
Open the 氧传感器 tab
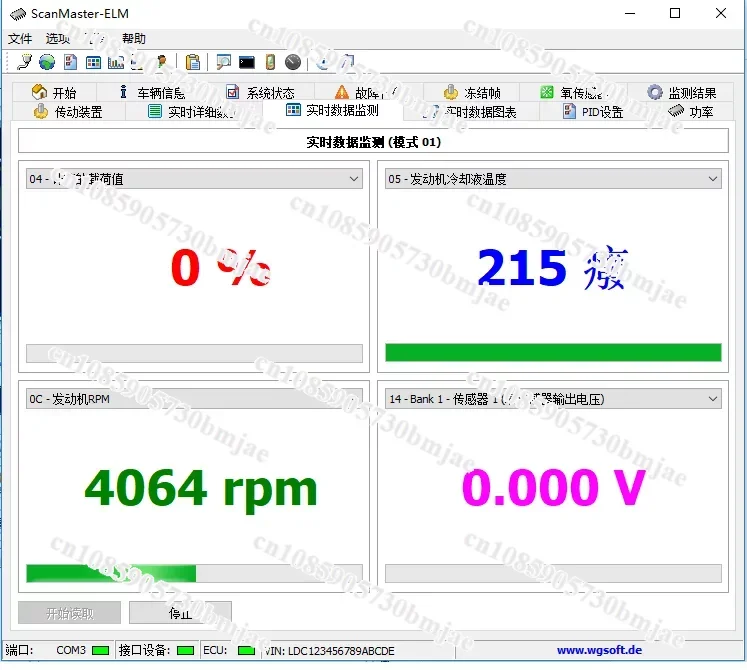pyautogui.click(x=573, y=92)
